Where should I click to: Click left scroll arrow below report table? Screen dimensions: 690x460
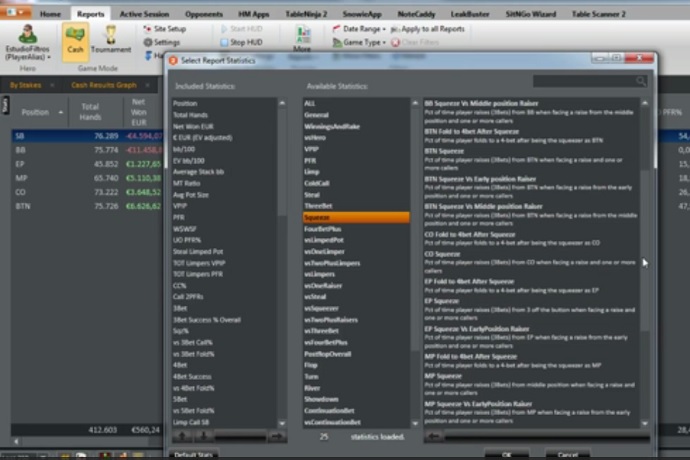tap(16, 441)
